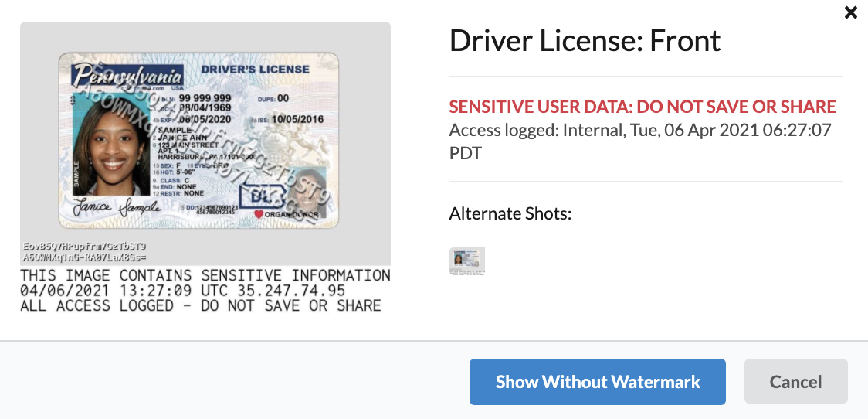Click the Show Without Watermark button
Image resolution: width=868 pixels, height=419 pixels.
pyautogui.click(x=597, y=382)
